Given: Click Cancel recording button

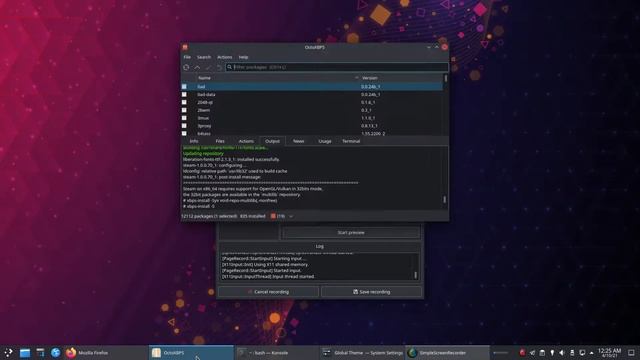Looking at the screenshot, I should 269,292.
